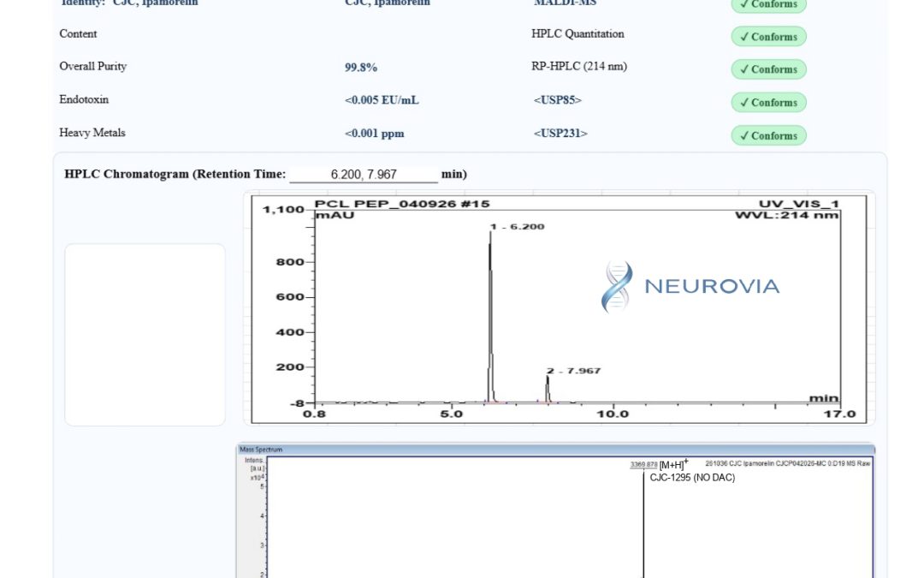Click the HPLC chromatogram image
Viewport: 924px width, 578px height.
(x=560, y=308)
